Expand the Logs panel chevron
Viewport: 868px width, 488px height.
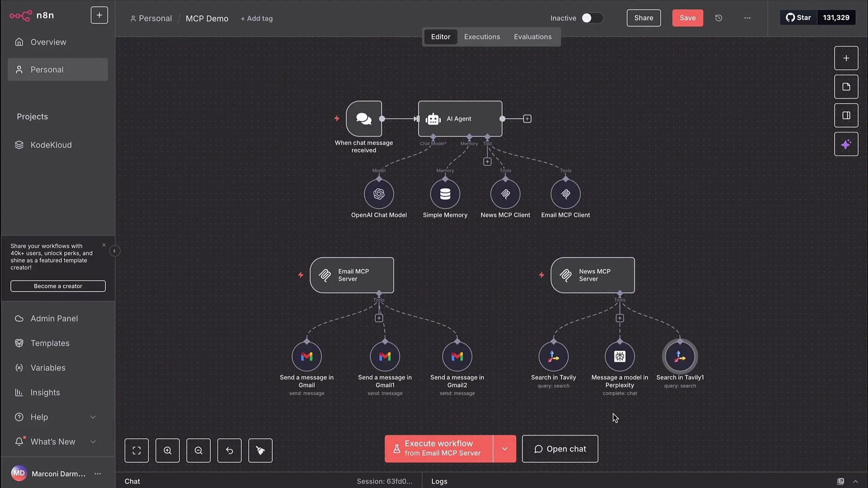click(855, 482)
